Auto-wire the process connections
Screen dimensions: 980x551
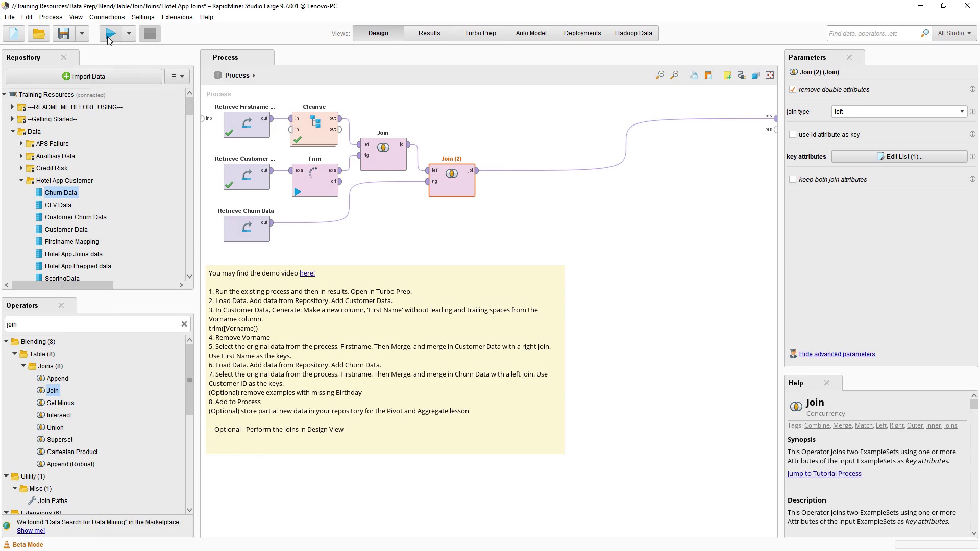[x=741, y=76]
